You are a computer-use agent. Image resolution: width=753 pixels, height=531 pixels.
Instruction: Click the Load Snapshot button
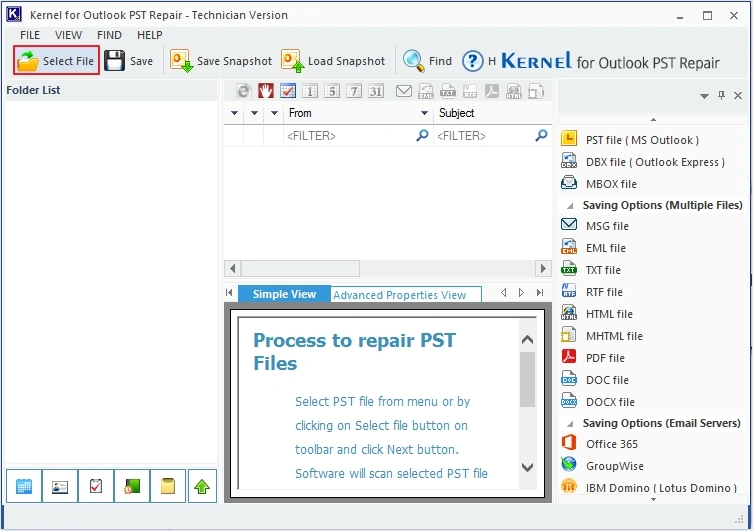(x=333, y=61)
